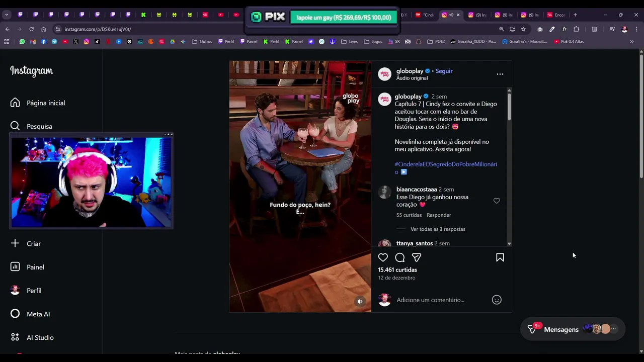
Task: Open the globoplay username in post header
Action: click(410, 71)
